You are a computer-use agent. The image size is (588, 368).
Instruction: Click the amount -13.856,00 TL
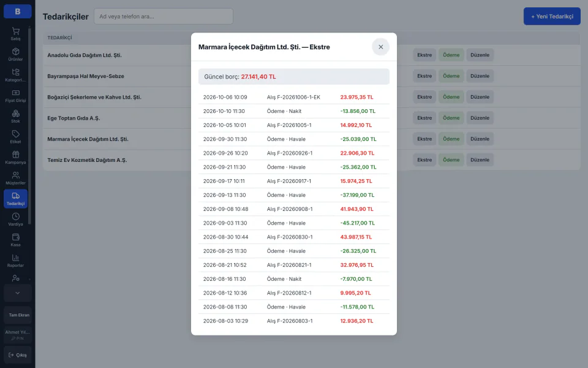click(x=358, y=111)
